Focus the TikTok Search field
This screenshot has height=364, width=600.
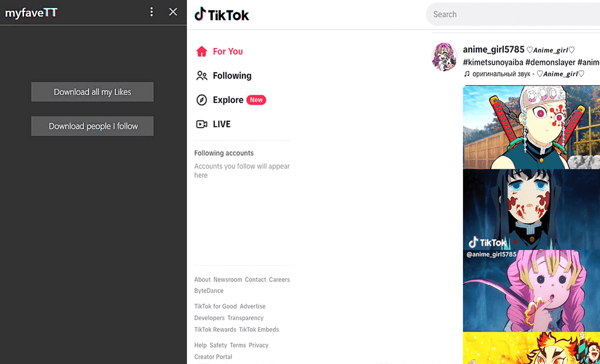pos(513,14)
